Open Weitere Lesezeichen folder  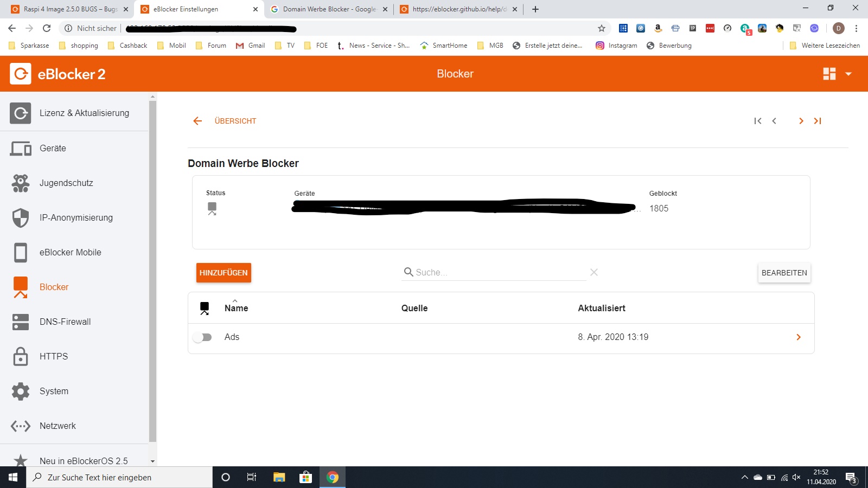tap(825, 46)
